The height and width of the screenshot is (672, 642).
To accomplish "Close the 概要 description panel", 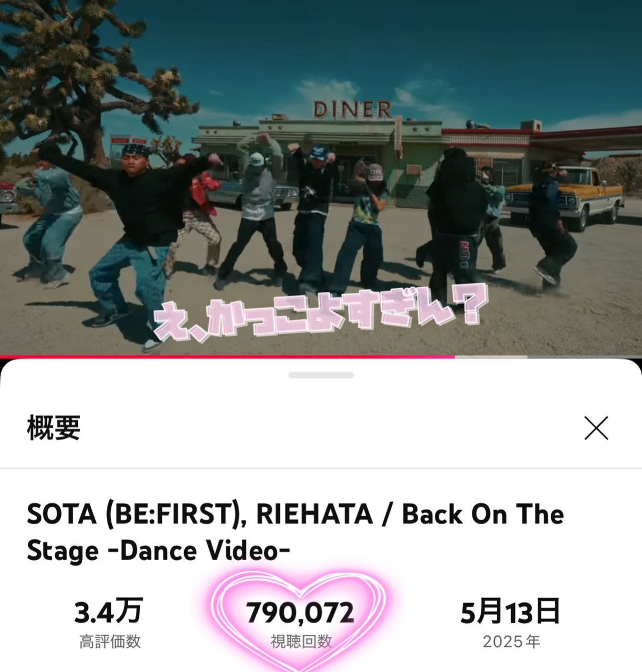I will pyautogui.click(x=596, y=429).
